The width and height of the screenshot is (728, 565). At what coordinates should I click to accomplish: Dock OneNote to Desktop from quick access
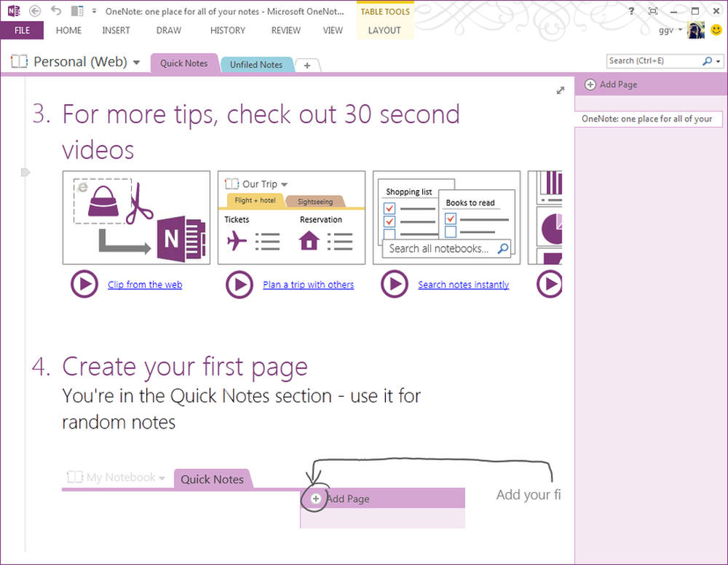coord(77,11)
